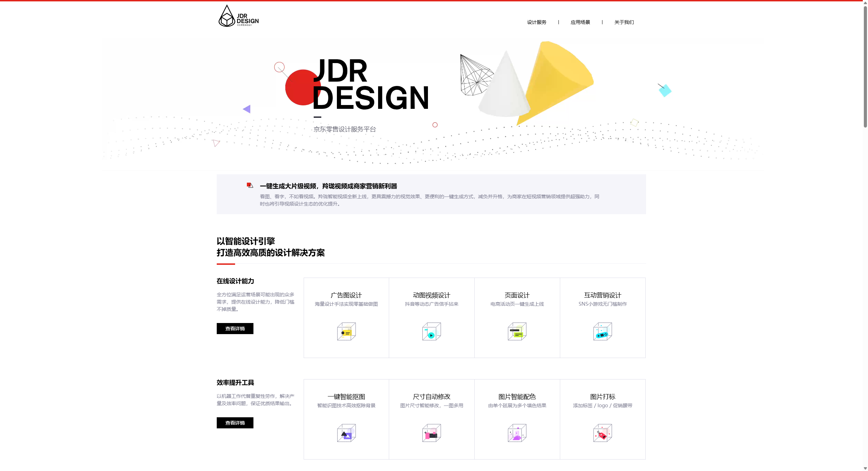
Task: Click the subtitle 京东零售设计服务平台
Action: [x=344, y=129]
